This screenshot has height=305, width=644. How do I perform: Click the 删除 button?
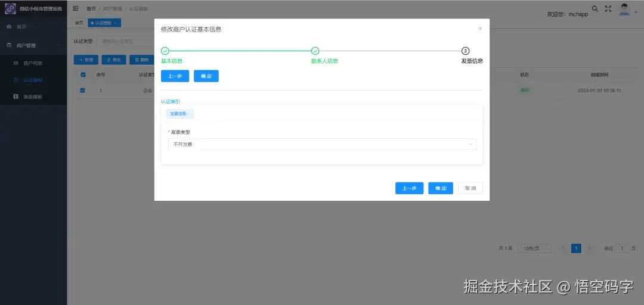(141, 60)
